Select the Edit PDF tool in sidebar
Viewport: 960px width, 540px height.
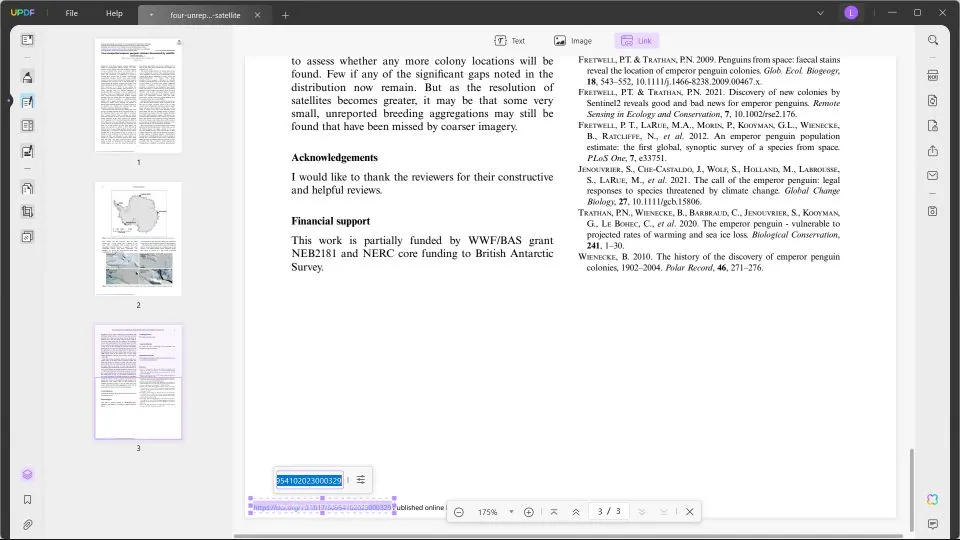[27, 102]
